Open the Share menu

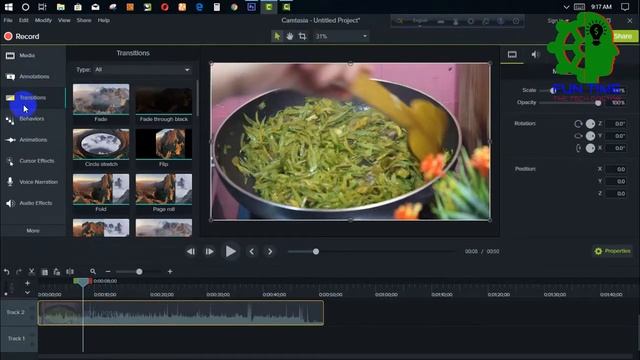click(84, 20)
